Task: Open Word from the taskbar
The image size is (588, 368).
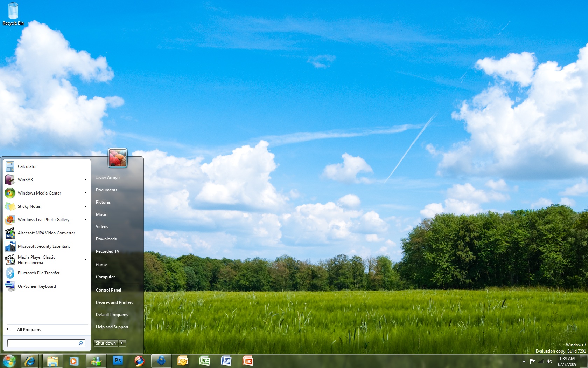Action: point(226,361)
